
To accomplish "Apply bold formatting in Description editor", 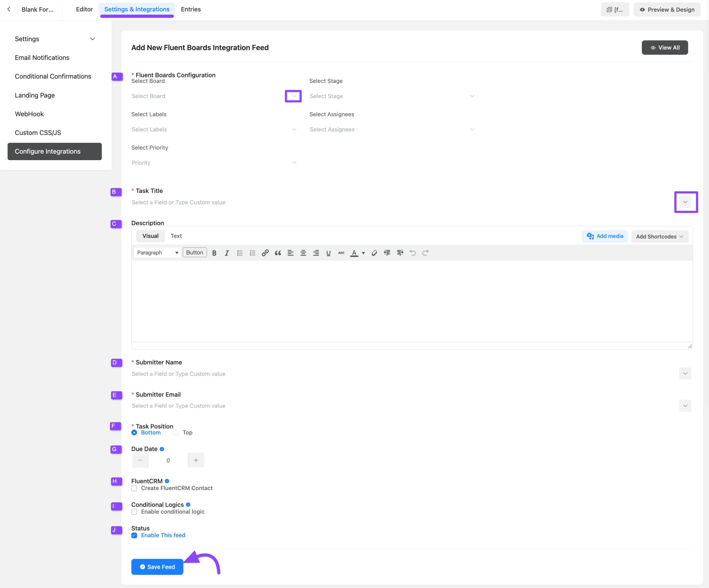I will [214, 253].
